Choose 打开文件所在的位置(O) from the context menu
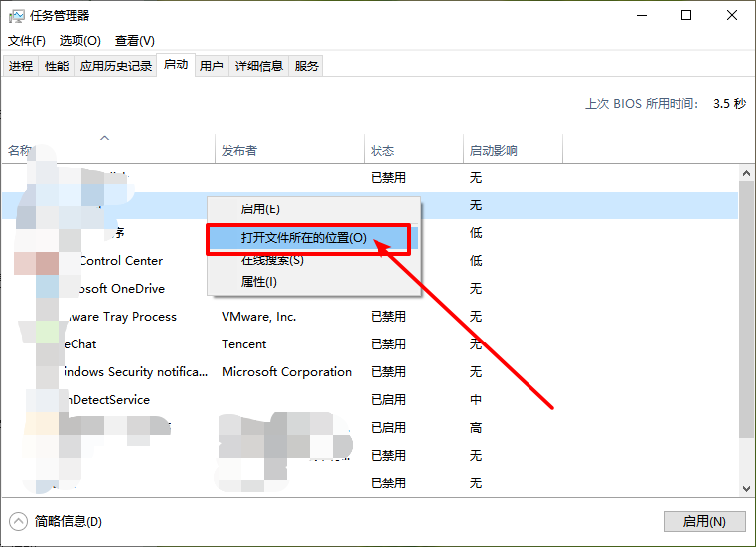The width and height of the screenshot is (756, 547). coord(304,239)
